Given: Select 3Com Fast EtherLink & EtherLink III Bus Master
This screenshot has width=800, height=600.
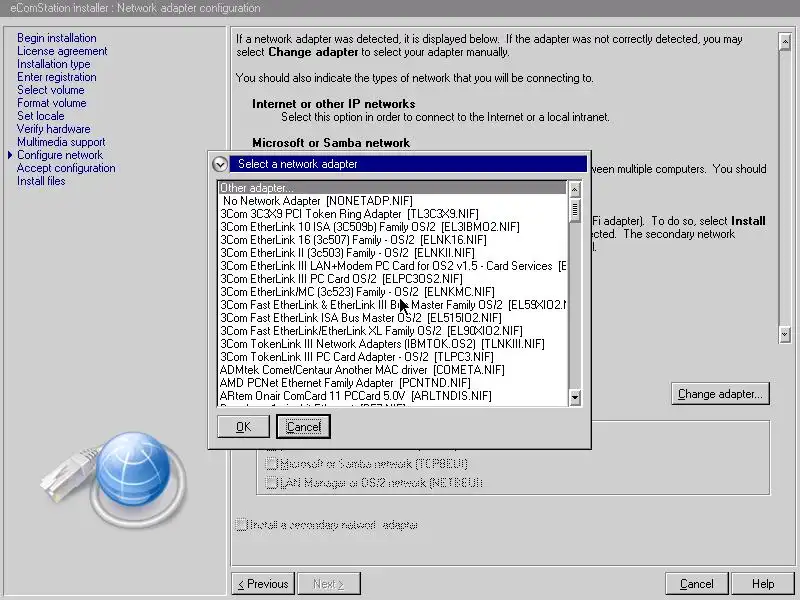Looking at the screenshot, I should tap(392, 305).
